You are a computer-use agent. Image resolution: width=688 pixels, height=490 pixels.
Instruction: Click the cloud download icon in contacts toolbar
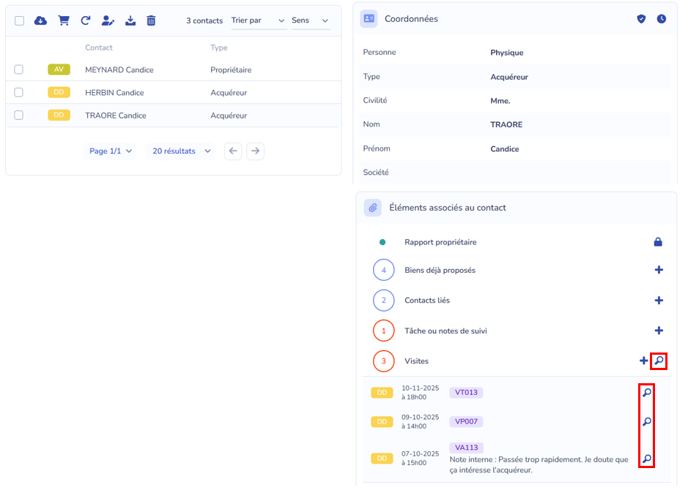pyautogui.click(x=41, y=20)
